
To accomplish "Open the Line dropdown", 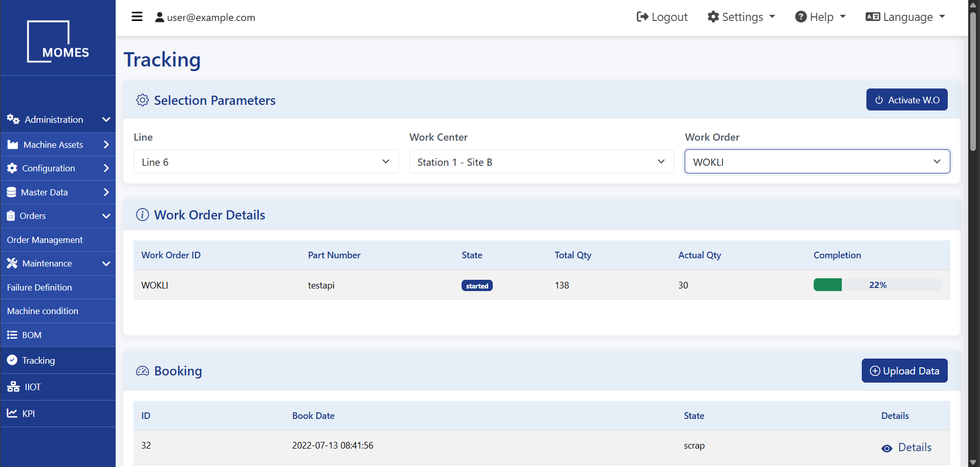I will click(266, 162).
